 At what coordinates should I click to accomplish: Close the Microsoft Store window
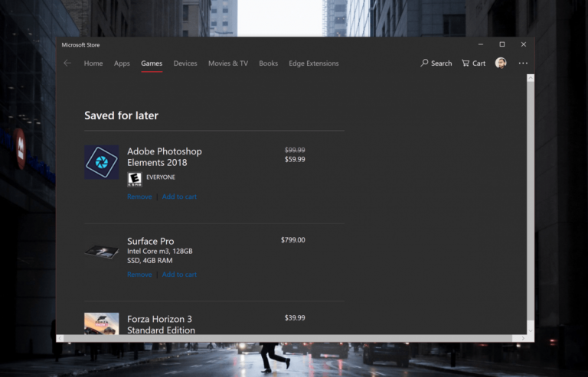click(x=524, y=44)
